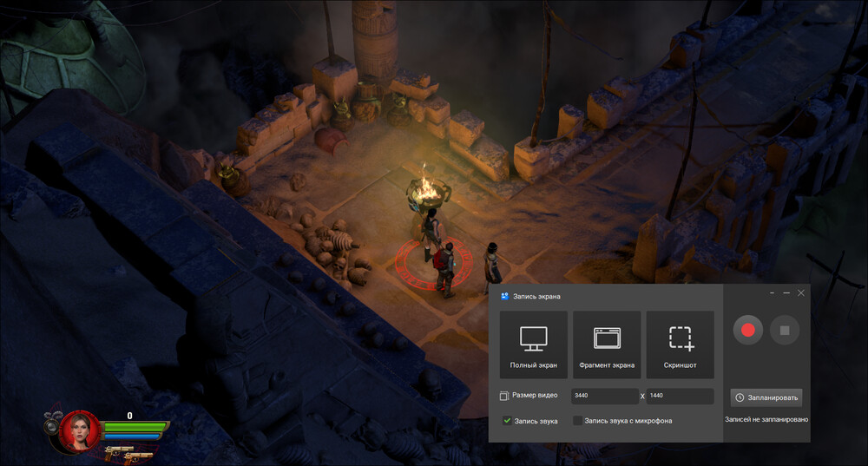Click the Запланировать schedule button
The image size is (868, 466).
pyautogui.click(x=766, y=397)
